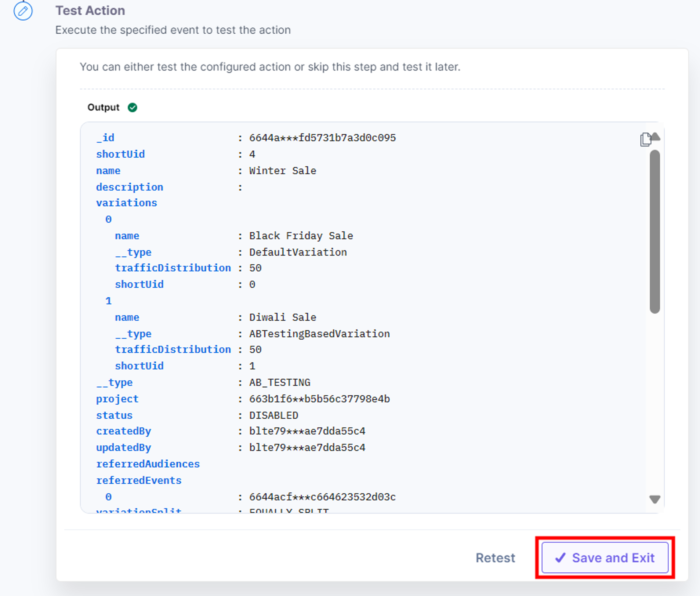
Task: Copy the output with the clipboard icon
Action: coord(645,140)
